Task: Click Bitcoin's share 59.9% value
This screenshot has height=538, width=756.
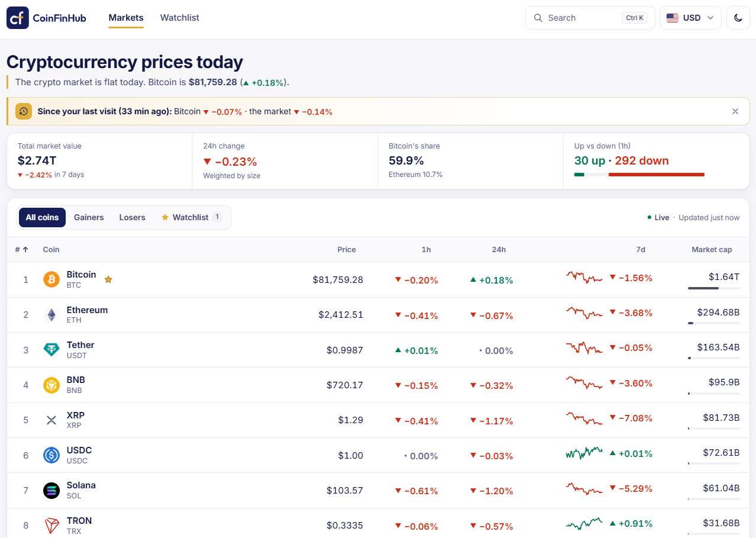Action: 406,160
